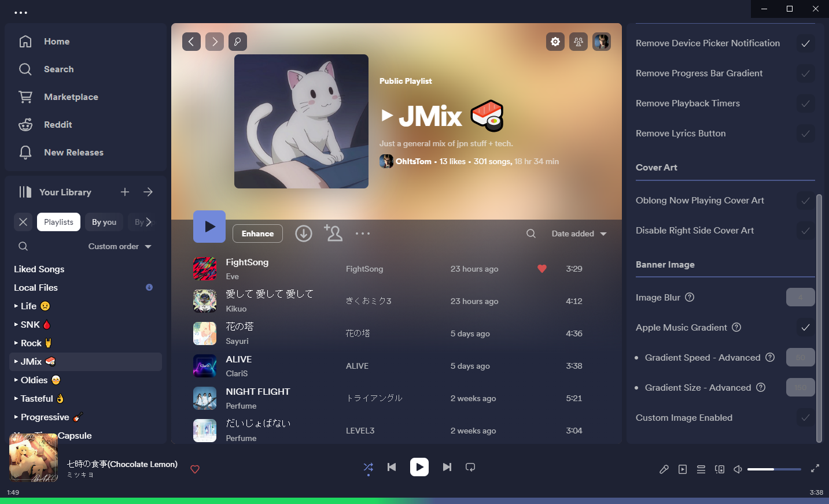Search within Your Library
Screen dimensions: 829x504
click(23, 246)
